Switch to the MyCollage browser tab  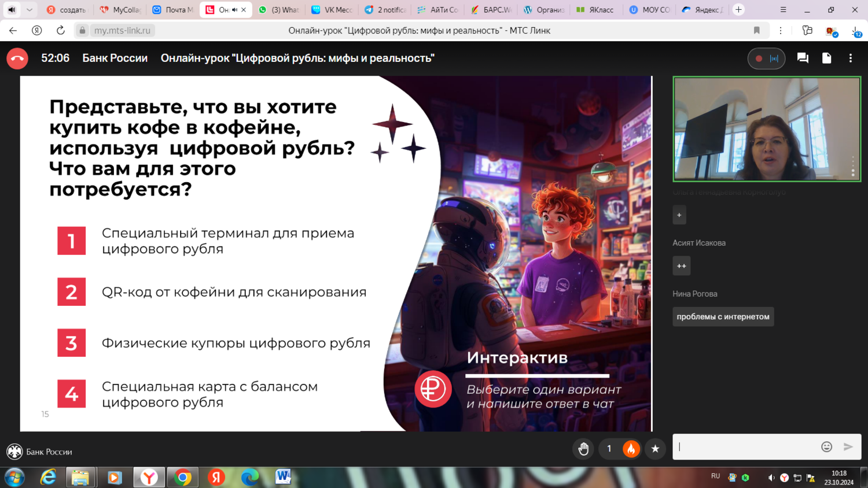click(120, 10)
